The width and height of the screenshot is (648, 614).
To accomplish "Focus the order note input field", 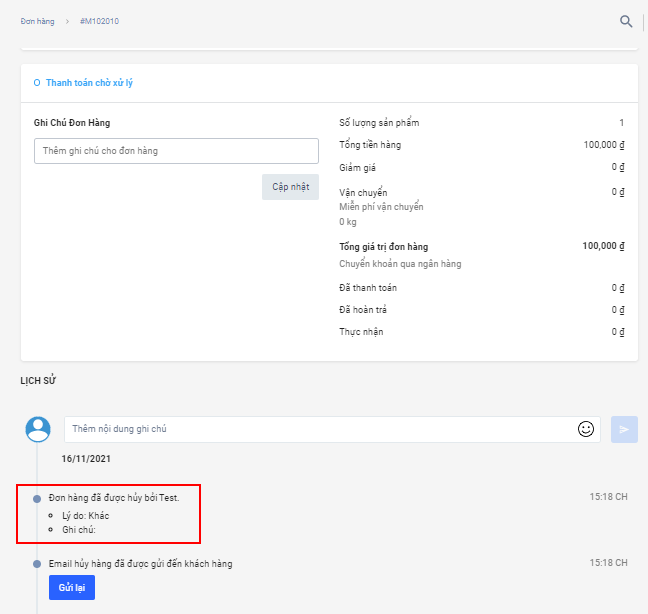I will click(x=176, y=151).
